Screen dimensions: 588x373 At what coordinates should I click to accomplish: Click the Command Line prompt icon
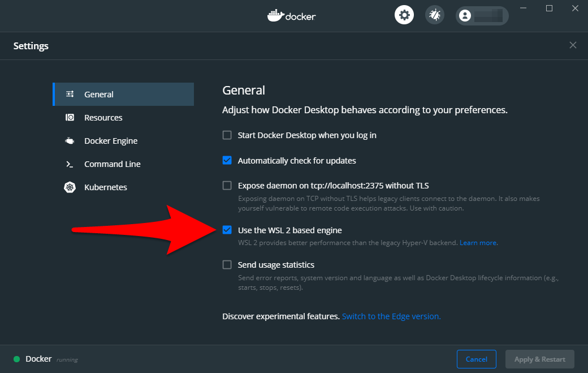pos(70,164)
